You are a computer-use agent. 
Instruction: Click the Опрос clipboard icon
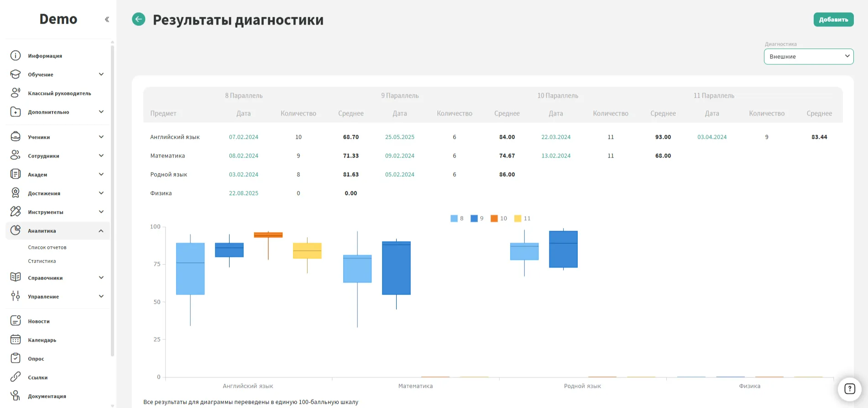click(x=16, y=358)
